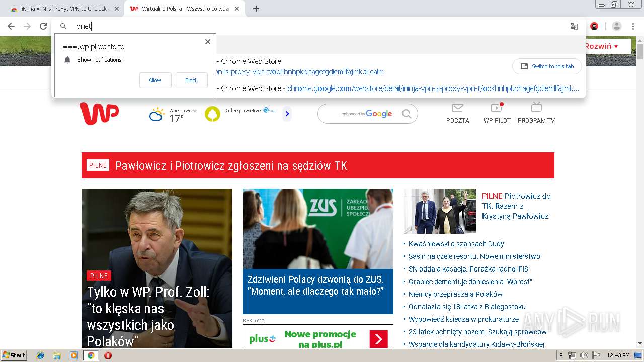Viewport: 644px width, 362px height.
Task: Click the Chrome taskbar icon
Action: (x=91, y=355)
